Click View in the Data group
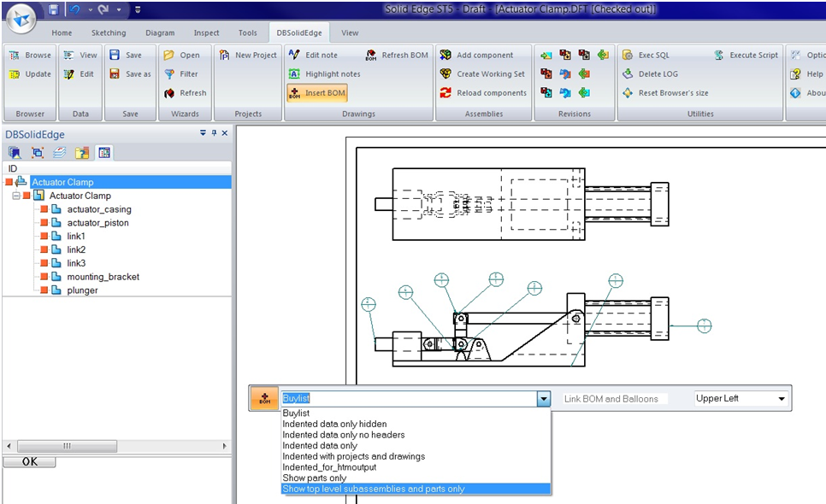826x504 pixels. coord(80,56)
